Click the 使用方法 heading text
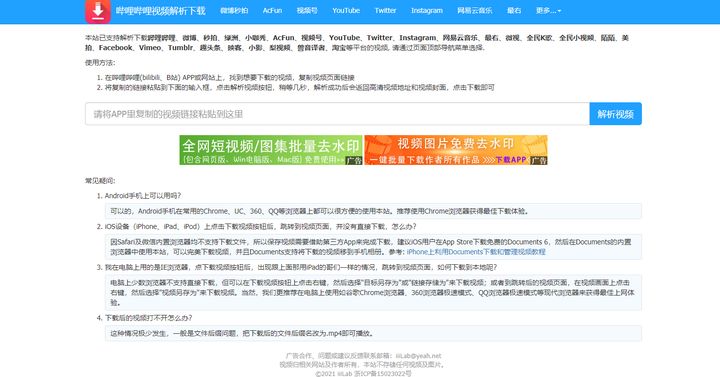The width and height of the screenshot is (720, 377). tap(100, 62)
